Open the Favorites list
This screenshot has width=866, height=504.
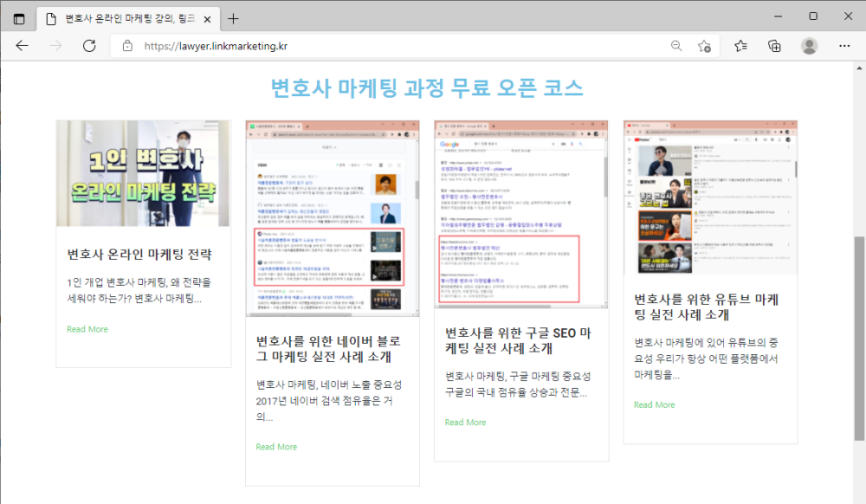(x=741, y=46)
